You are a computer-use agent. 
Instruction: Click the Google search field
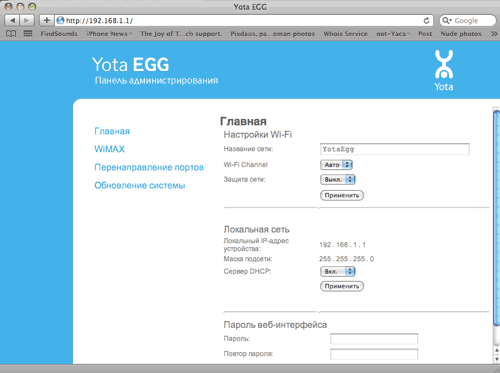(x=468, y=21)
